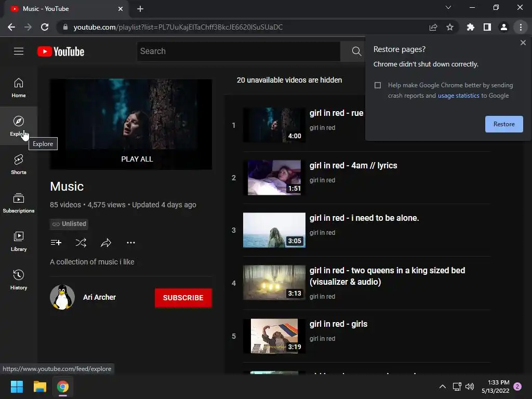
Task: Open File Explorer from the taskbar
Action: point(39,387)
